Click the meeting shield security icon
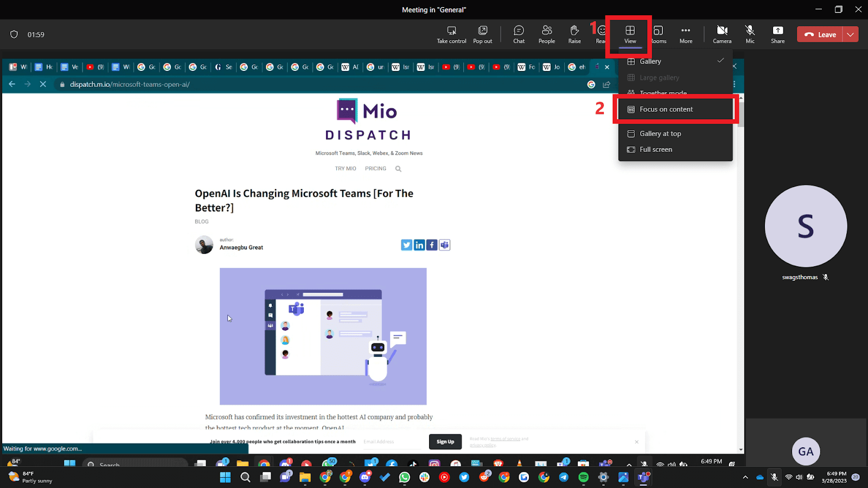This screenshot has height=488, width=868. point(14,34)
